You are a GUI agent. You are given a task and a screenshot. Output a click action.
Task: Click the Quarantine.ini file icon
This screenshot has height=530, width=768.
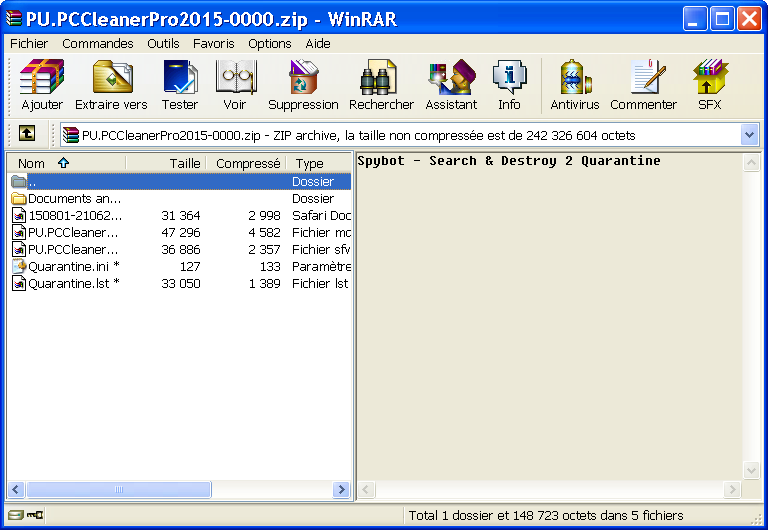pyautogui.click(x=19, y=266)
